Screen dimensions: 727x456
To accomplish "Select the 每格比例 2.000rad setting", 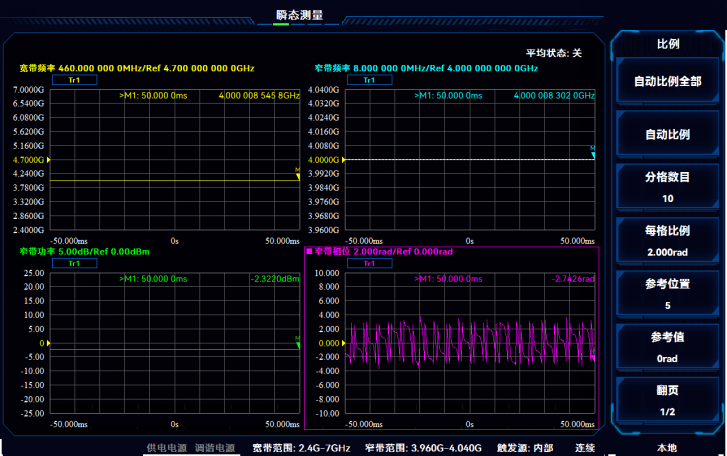I will coord(667,240).
